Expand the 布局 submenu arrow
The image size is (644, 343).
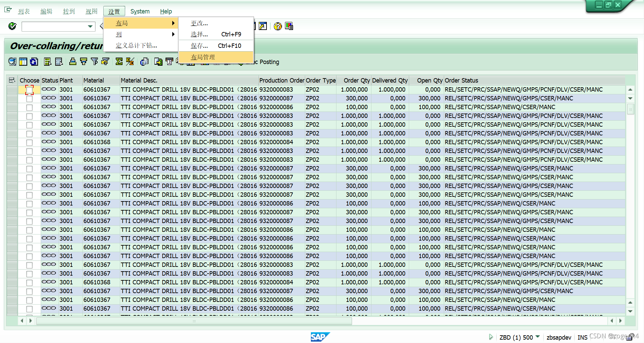pyautogui.click(x=173, y=23)
